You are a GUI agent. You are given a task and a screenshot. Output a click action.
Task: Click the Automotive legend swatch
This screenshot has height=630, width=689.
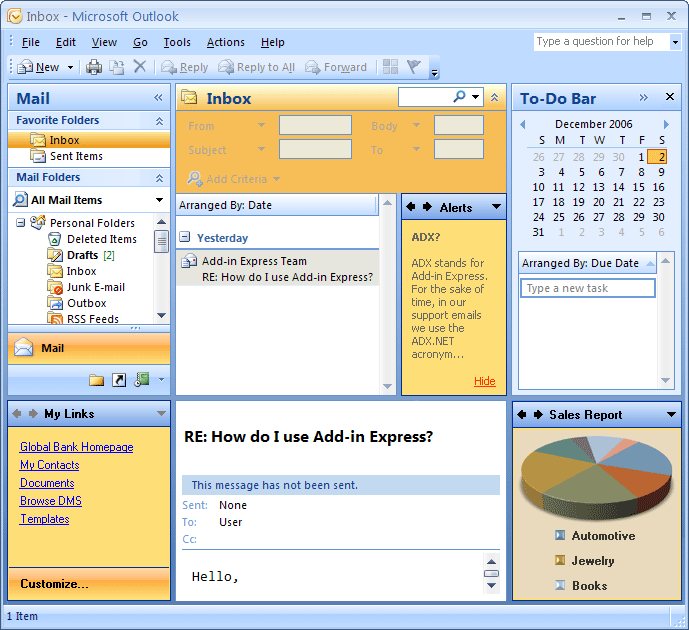coord(560,536)
